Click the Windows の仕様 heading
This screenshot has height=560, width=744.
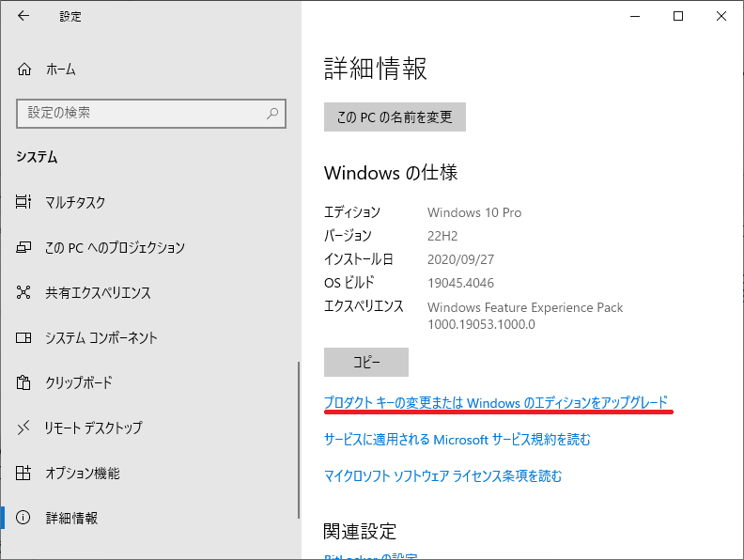(391, 173)
